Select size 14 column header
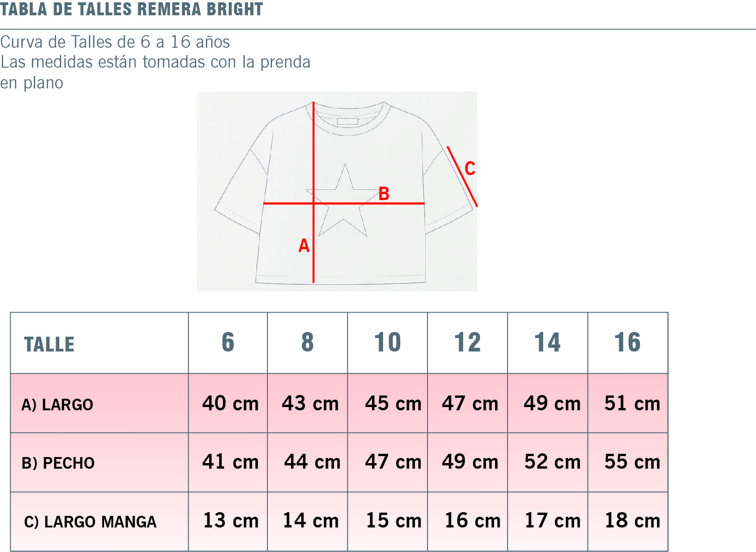This screenshot has height=552, width=756. pyautogui.click(x=548, y=343)
